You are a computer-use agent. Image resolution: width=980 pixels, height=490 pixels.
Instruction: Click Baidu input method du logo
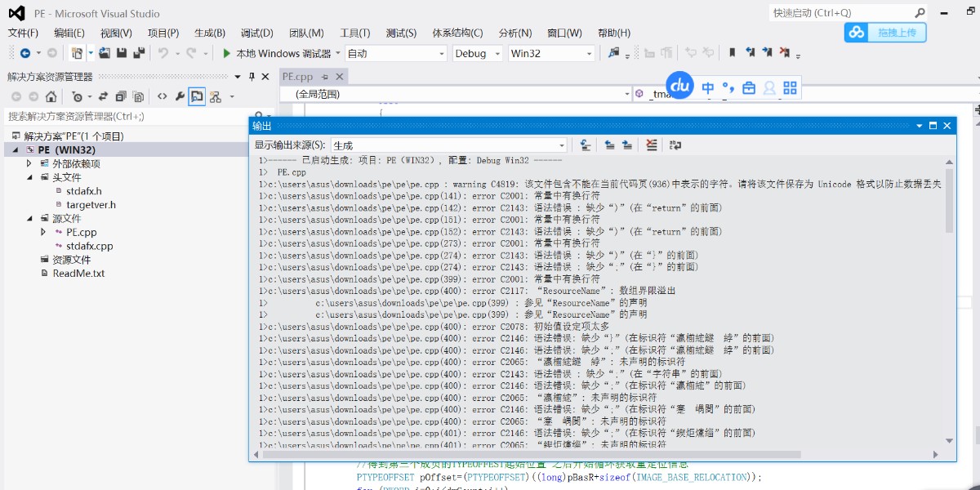tap(679, 85)
